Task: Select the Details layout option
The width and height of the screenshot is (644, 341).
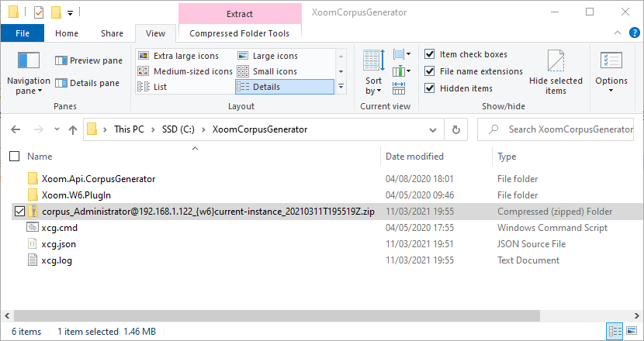Action: 285,87
